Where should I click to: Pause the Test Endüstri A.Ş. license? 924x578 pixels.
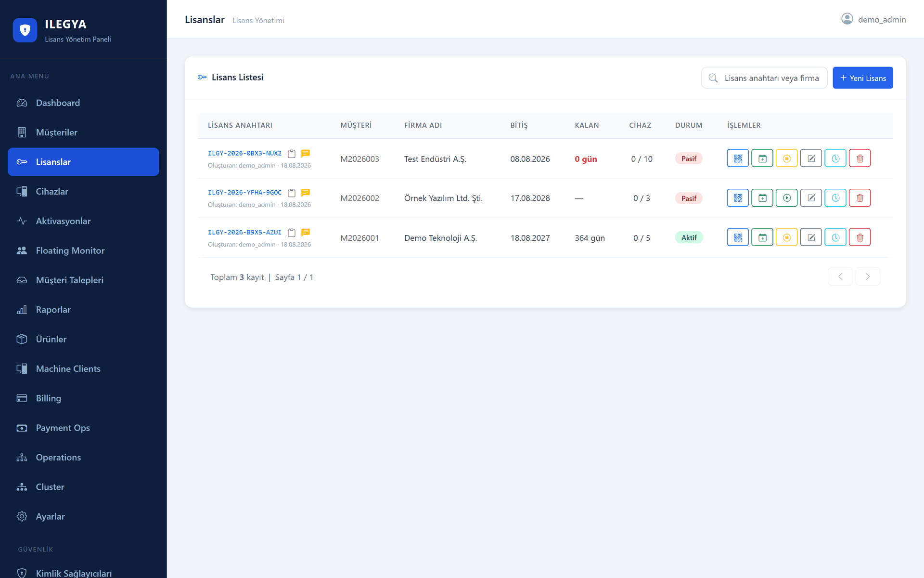(787, 158)
